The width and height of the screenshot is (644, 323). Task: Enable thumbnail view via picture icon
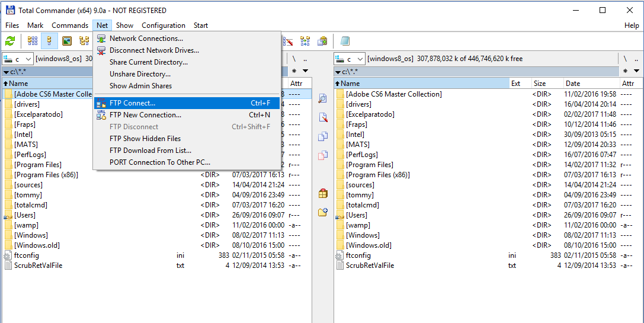tap(67, 41)
